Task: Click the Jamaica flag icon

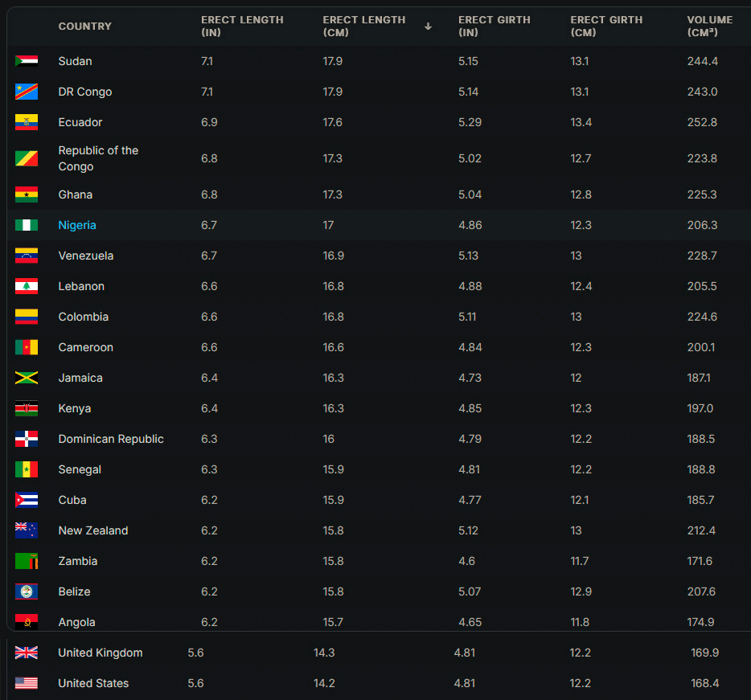Action: coord(27,378)
